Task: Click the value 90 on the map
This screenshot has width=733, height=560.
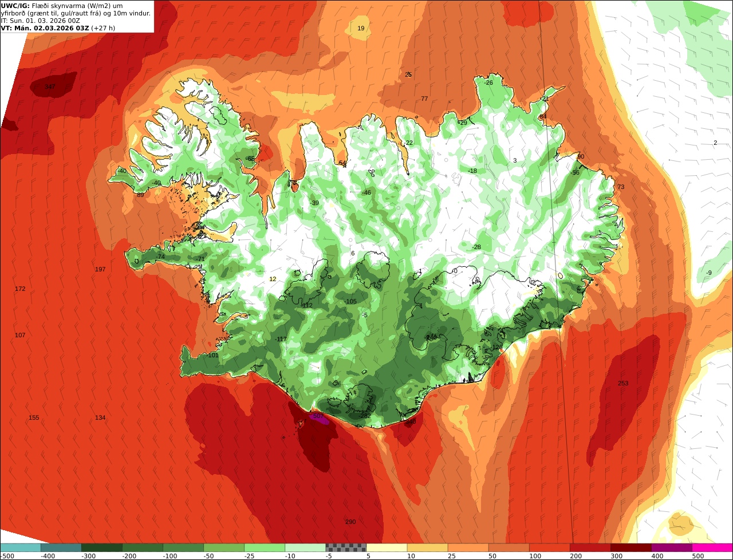Action: coord(581,157)
